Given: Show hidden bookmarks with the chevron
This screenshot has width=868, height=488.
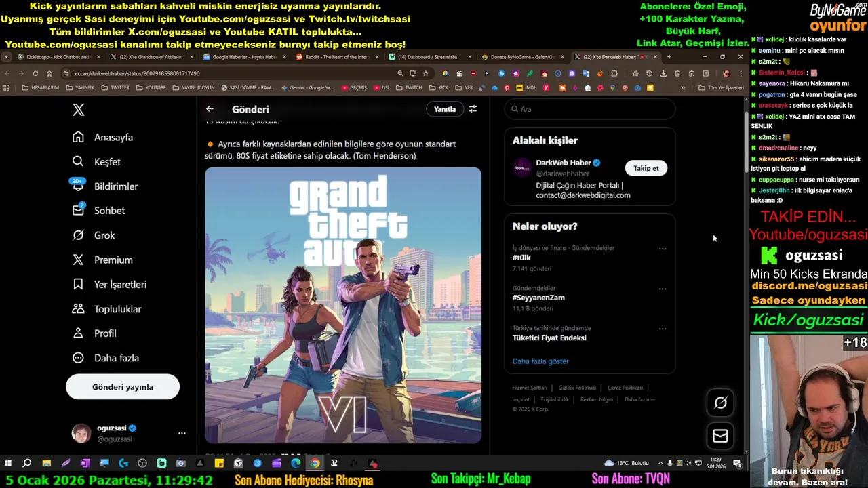Looking at the screenshot, I should pyautogui.click(x=683, y=88).
